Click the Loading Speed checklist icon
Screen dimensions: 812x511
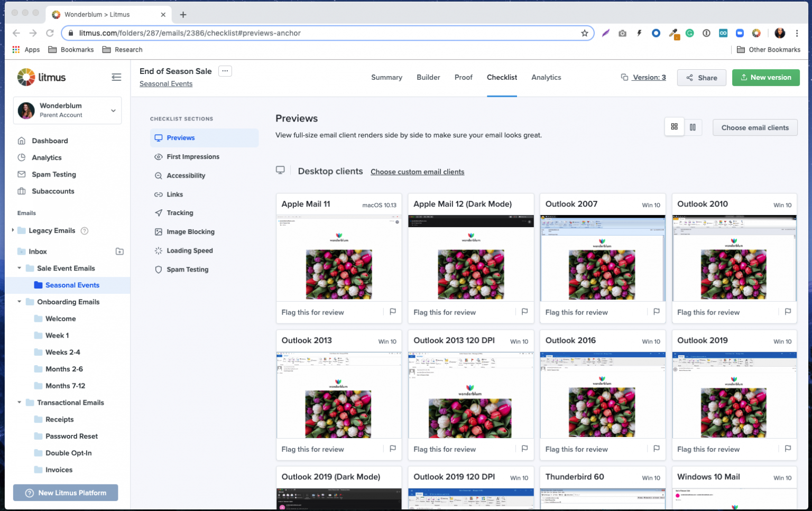pyautogui.click(x=158, y=250)
